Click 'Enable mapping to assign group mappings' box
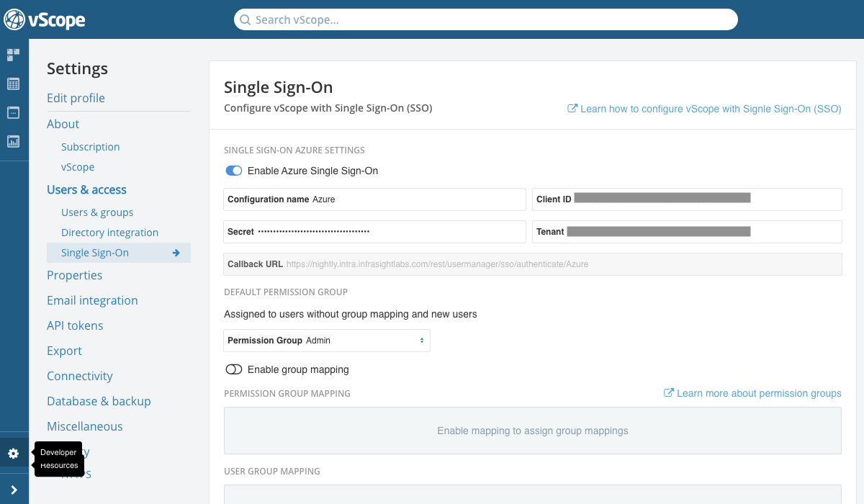Screen dimensions: 864x504 pyautogui.click(x=533, y=431)
